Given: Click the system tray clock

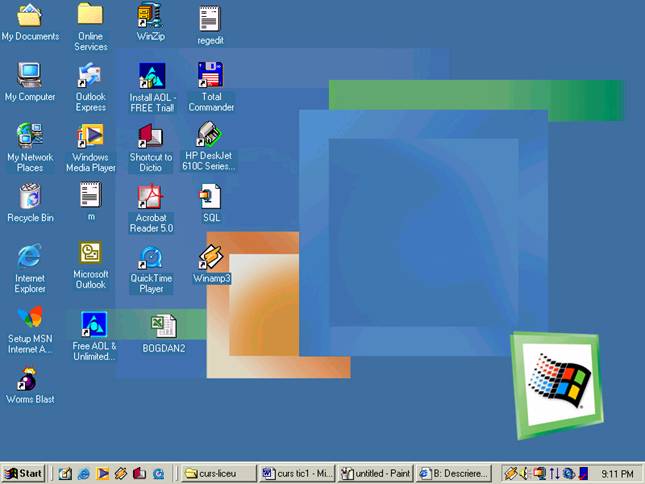Looking at the screenshot, I should 616,473.
